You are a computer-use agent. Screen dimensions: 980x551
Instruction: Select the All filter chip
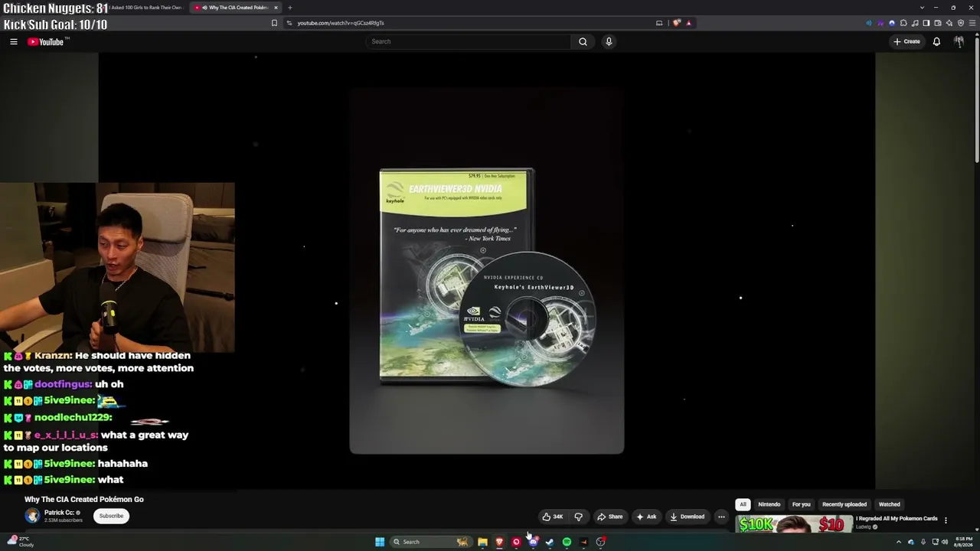[x=743, y=504]
